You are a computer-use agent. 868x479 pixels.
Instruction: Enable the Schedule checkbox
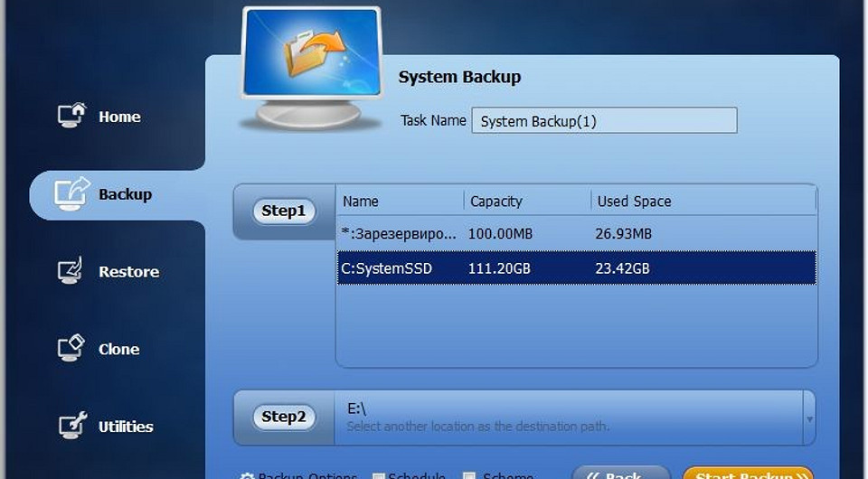(x=379, y=475)
